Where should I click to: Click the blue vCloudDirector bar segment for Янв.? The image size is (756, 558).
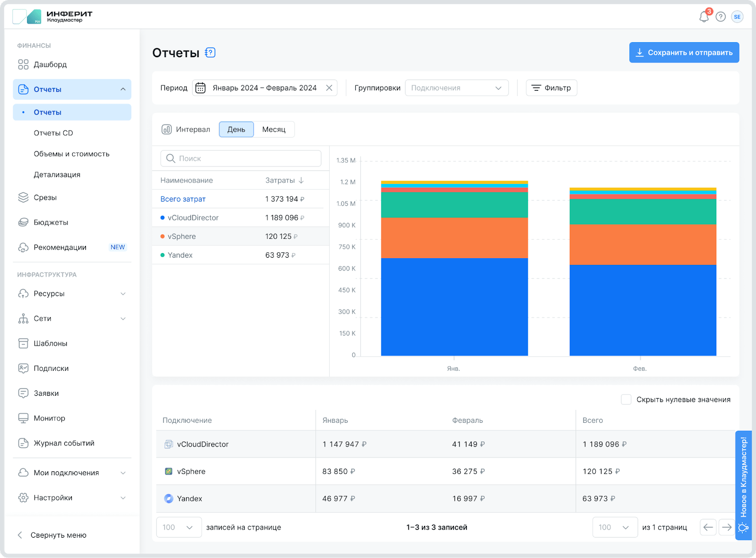(x=455, y=306)
